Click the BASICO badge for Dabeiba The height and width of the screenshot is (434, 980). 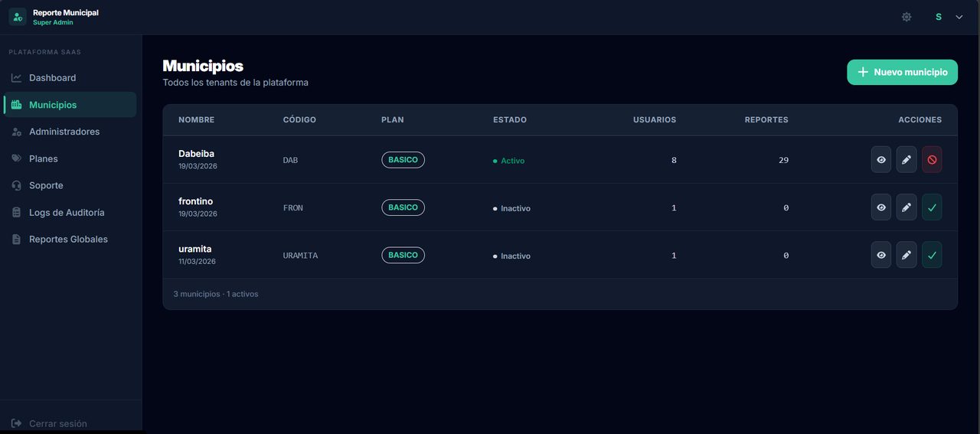[x=403, y=160]
